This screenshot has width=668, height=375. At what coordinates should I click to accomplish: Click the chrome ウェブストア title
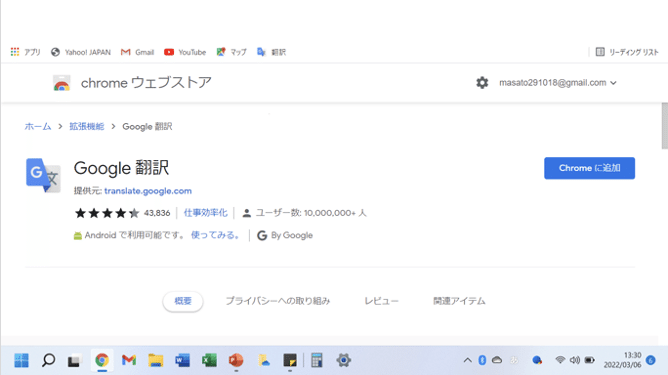[x=146, y=83]
